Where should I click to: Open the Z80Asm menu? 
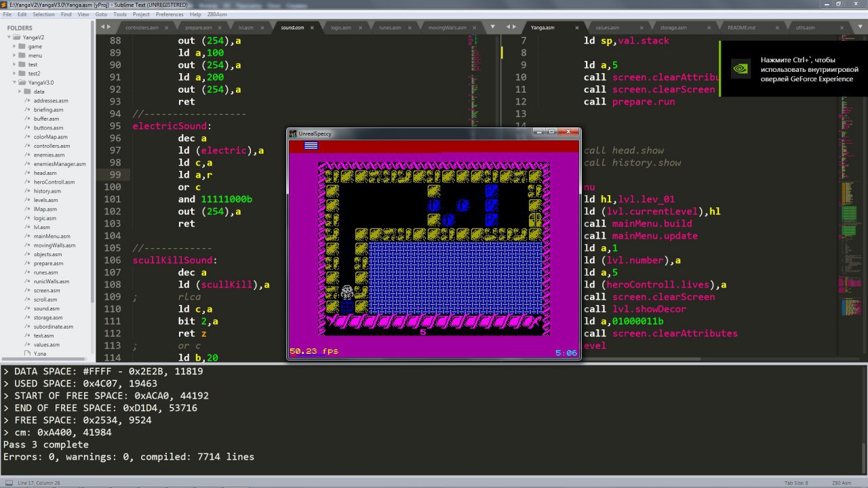coord(217,14)
